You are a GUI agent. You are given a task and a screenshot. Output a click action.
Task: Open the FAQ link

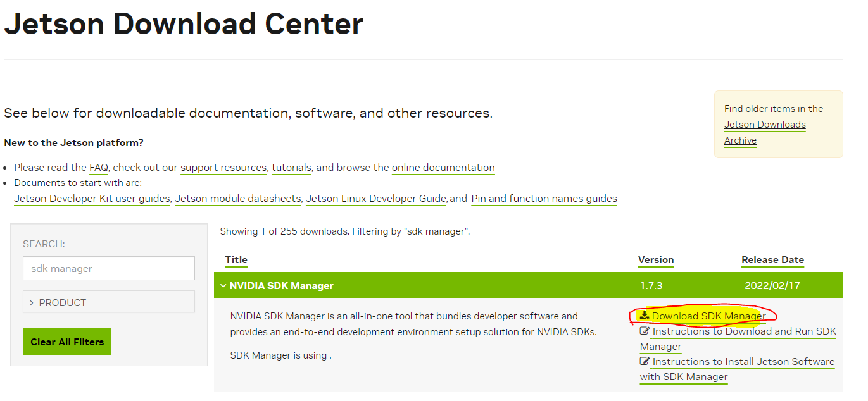99,168
